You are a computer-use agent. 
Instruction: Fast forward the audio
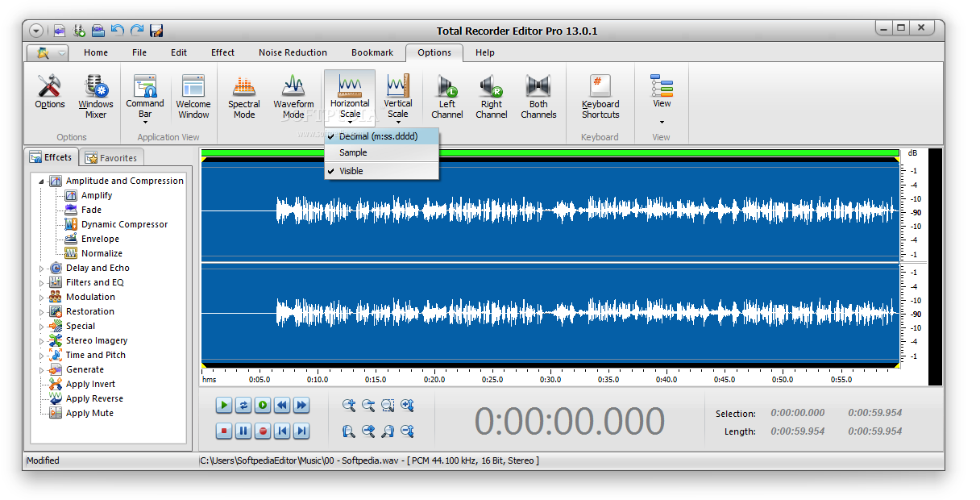pyautogui.click(x=301, y=406)
